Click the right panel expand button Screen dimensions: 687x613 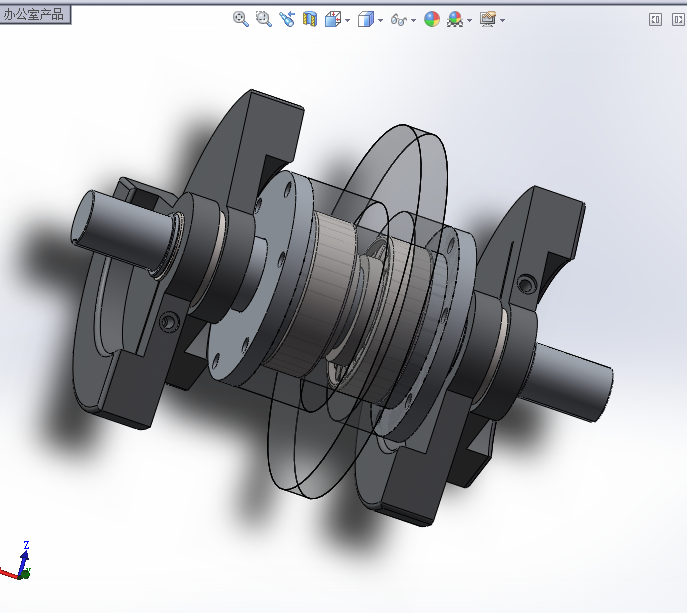click(x=677, y=19)
